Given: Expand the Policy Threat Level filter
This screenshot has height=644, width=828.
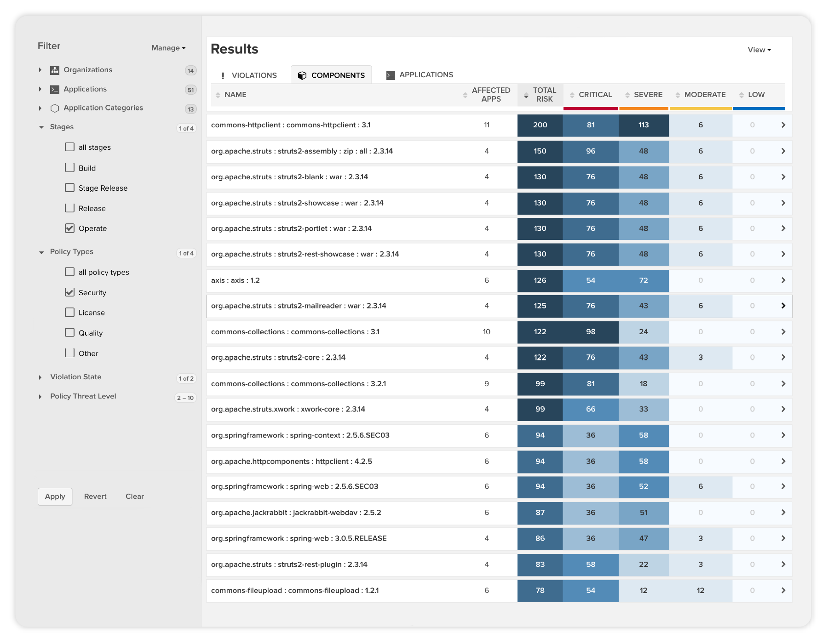Looking at the screenshot, I should (x=40, y=397).
